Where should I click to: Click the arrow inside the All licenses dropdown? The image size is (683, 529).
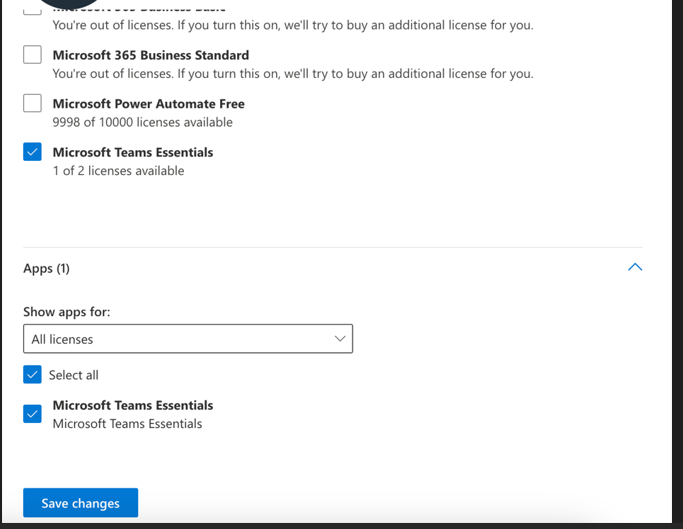[340, 339]
